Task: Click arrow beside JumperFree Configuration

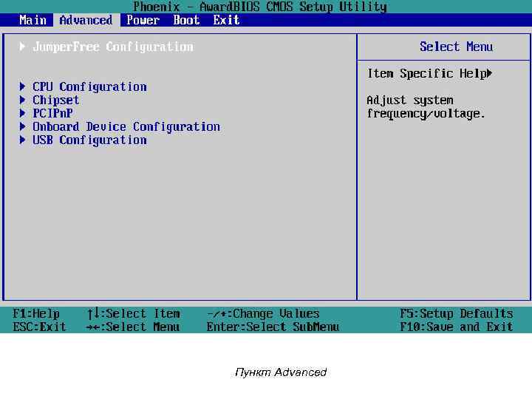Action: pos(22,47)
